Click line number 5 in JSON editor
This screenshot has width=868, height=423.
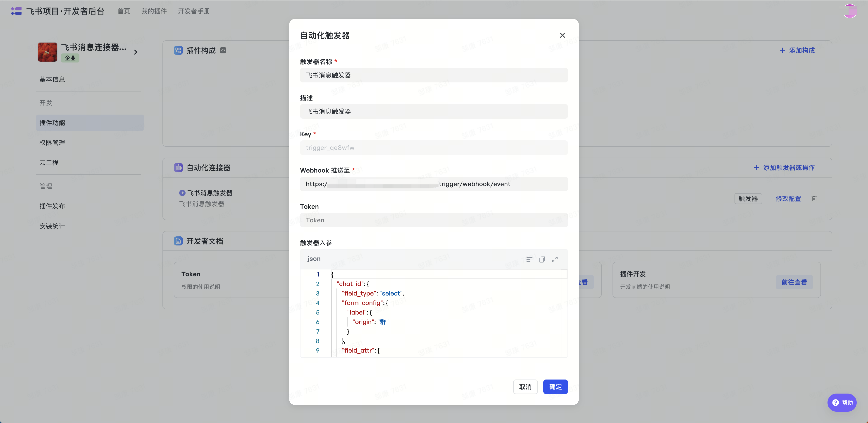coord(317,312)
